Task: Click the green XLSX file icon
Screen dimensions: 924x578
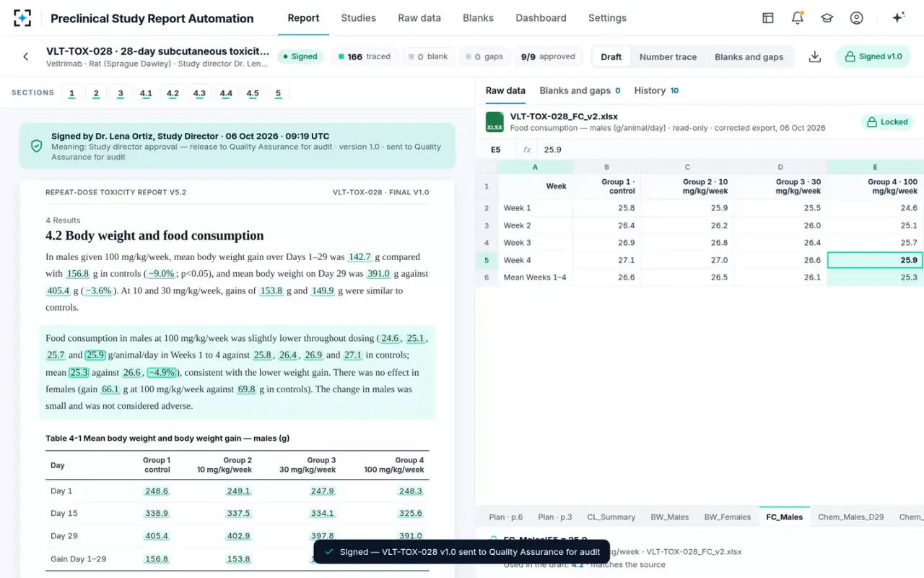Action: 494,121
